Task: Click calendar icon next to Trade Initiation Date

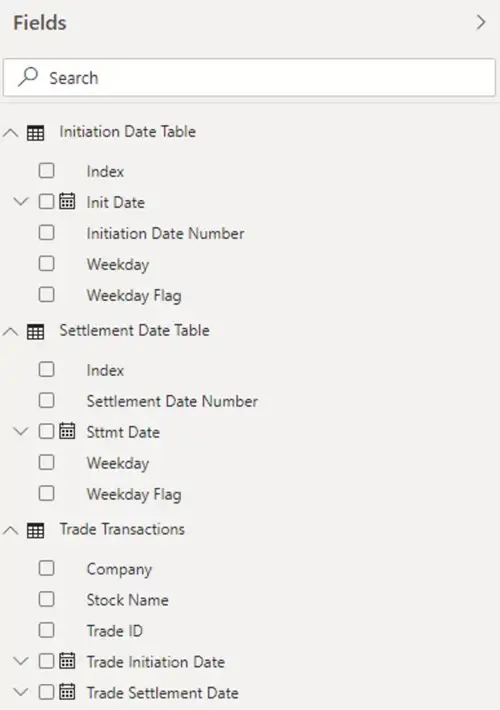Action: click(x=67, y=661)
